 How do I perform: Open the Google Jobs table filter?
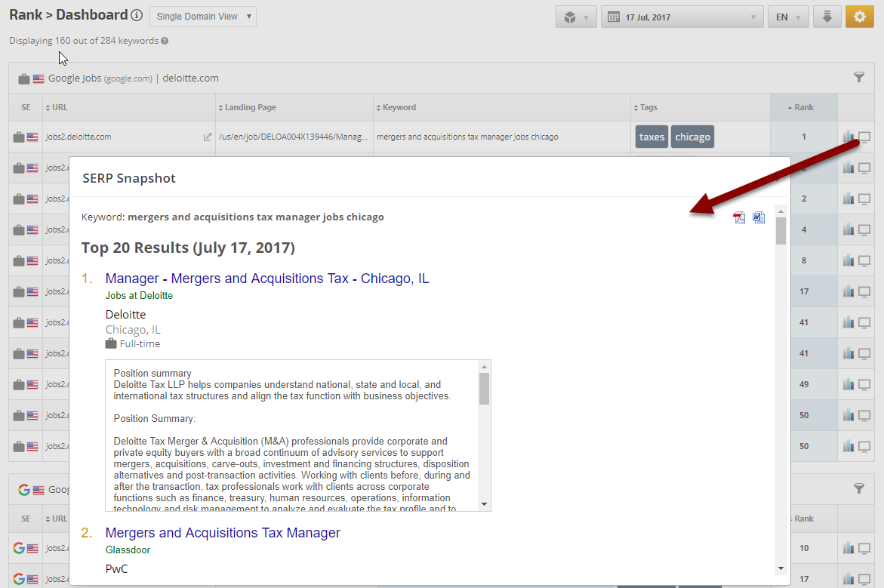tap(858, 77)
